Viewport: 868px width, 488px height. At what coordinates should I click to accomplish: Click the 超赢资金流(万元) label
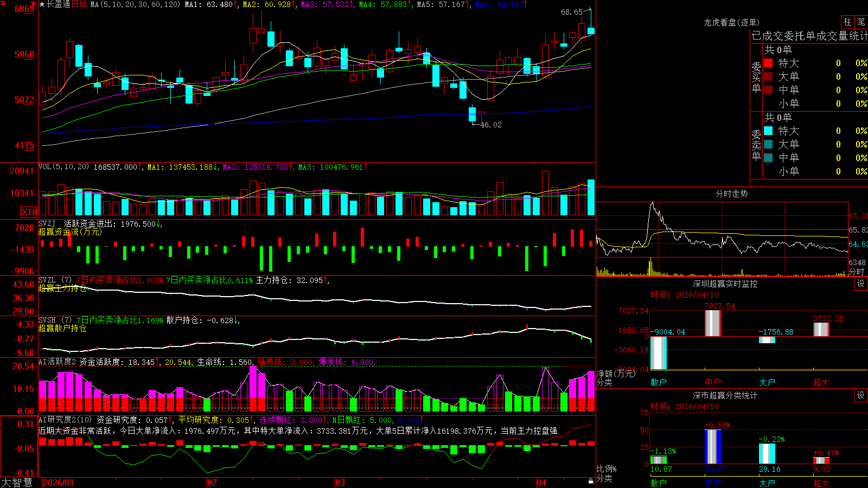point(70,232)
